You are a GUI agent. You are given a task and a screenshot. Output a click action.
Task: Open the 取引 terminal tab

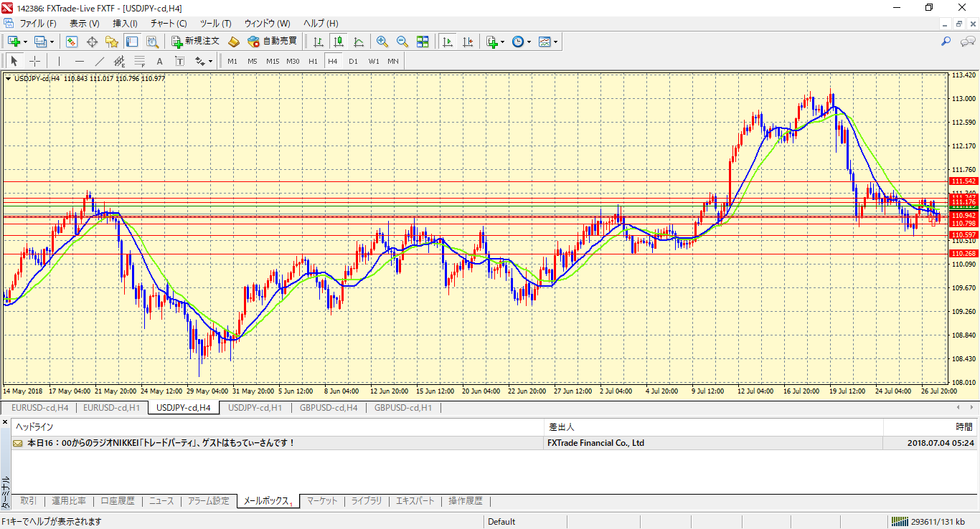tap(29, 501)
